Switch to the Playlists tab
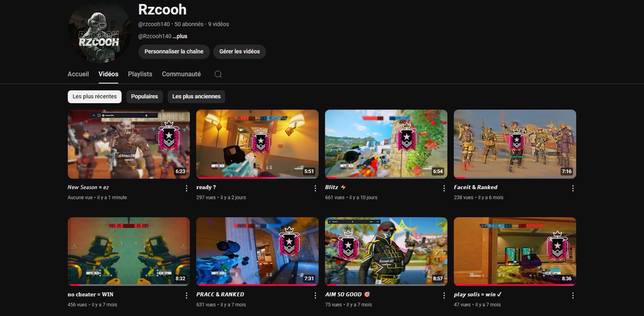This screenshot has height=316, width=644. [140, 74]
